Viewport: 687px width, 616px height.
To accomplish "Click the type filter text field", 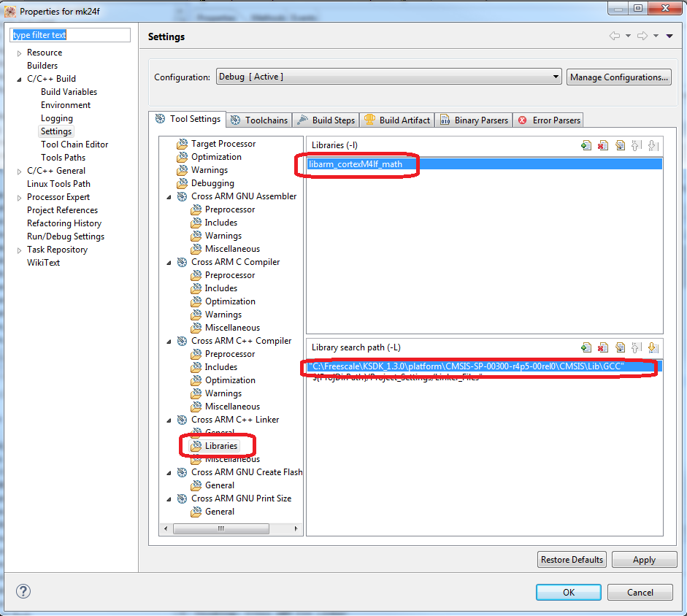I will (x=70, y=35).
